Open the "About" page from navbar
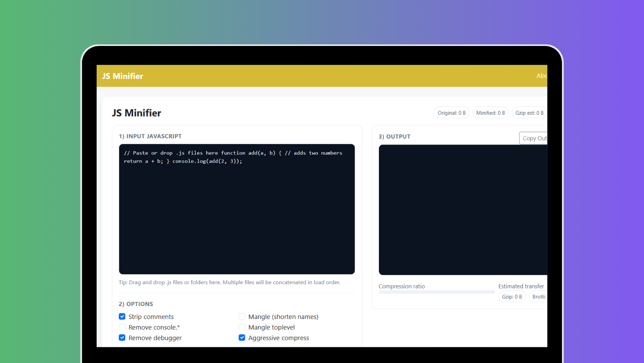This screenshot has width=644, height=363. 542,75
